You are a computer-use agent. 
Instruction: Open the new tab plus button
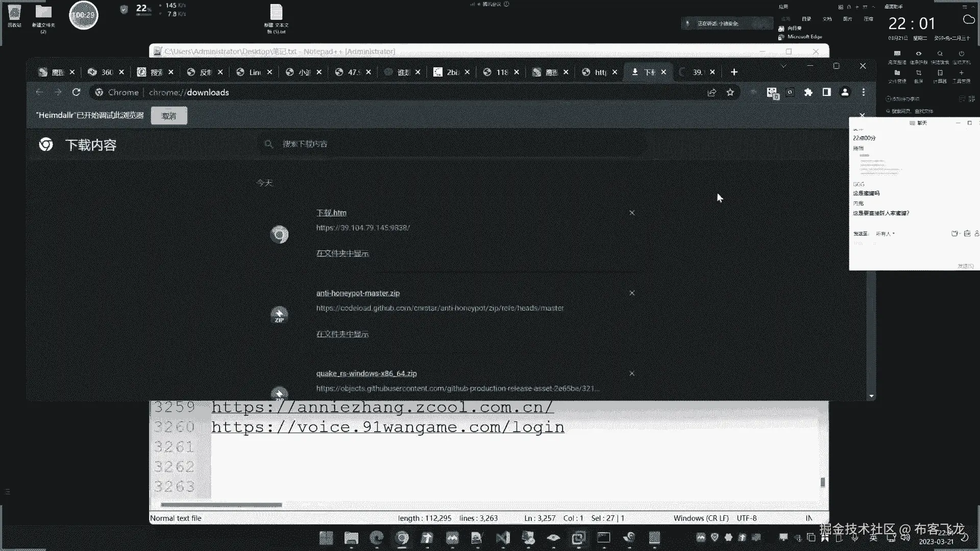click(734, 72)
